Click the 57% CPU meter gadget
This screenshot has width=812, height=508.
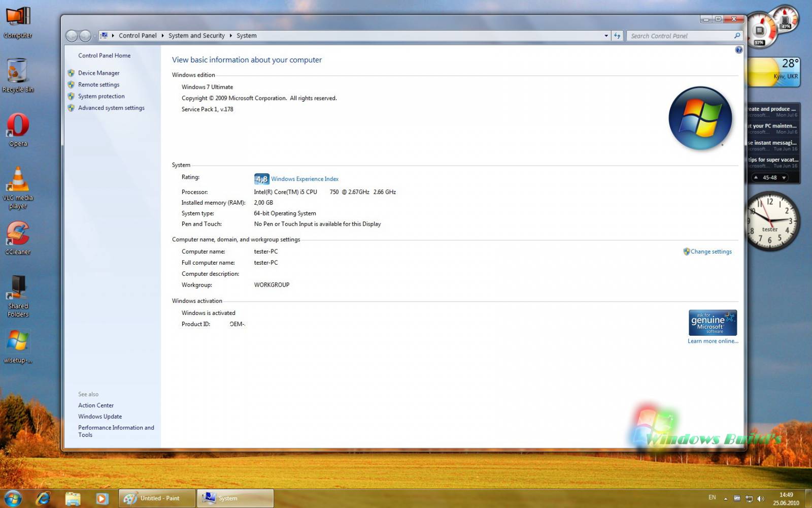coord(760,30)
